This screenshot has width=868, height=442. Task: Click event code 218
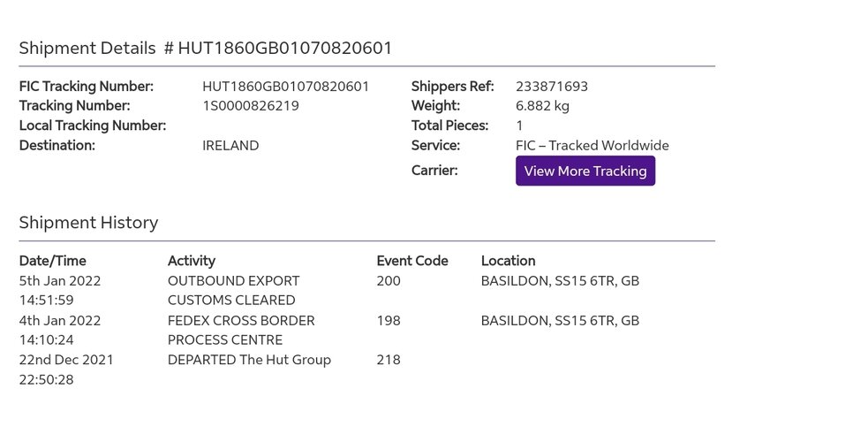point(389,360)
